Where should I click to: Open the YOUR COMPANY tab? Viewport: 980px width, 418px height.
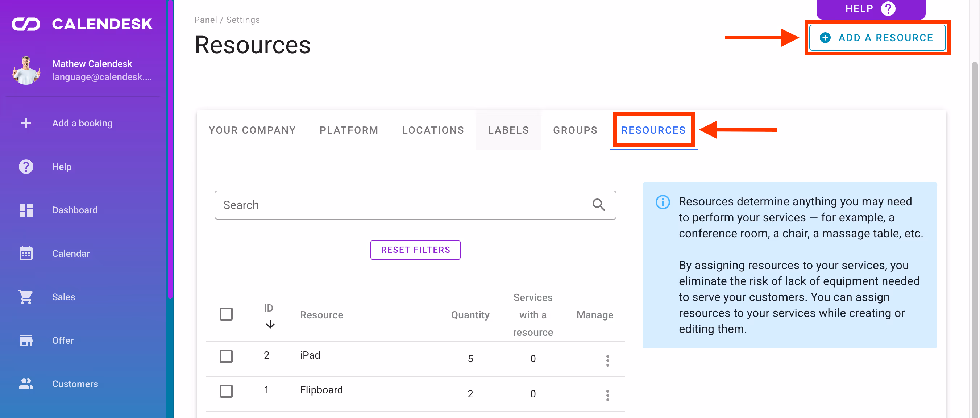pos(252,130)
